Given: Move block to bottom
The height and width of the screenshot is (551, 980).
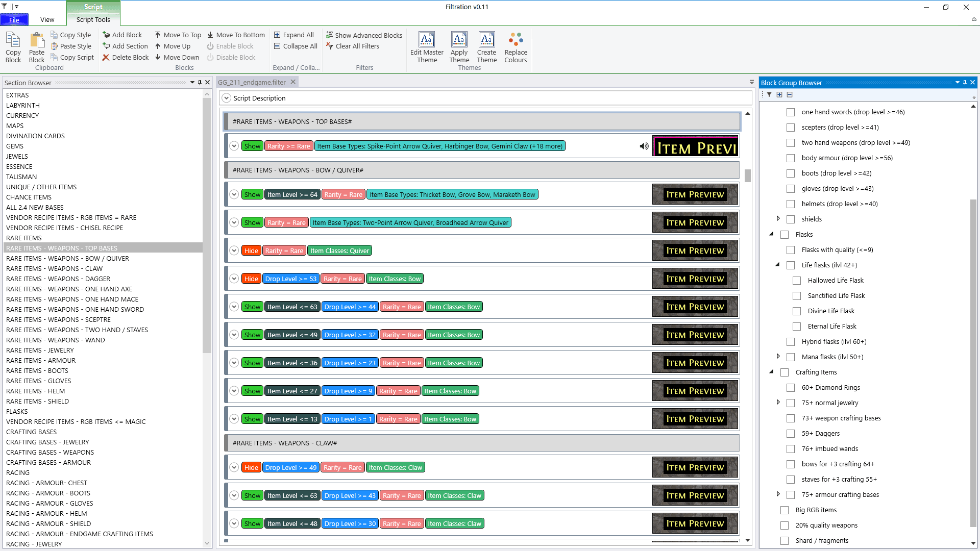Looking at the screenshot, I should click(x=236, y=35).
